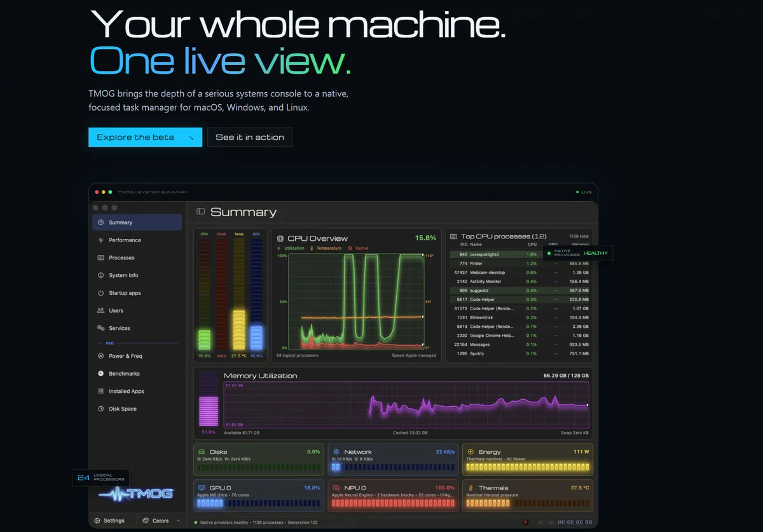Click the GPU 0 monitor icon

[202, 488]
